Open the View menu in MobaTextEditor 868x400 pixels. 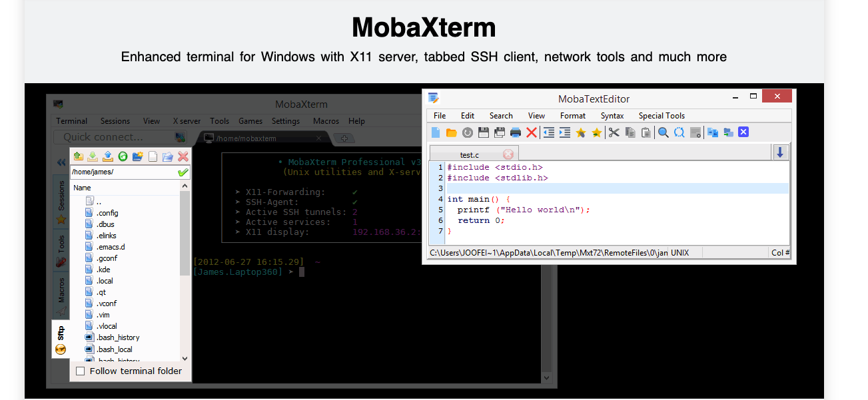point(536,116)
